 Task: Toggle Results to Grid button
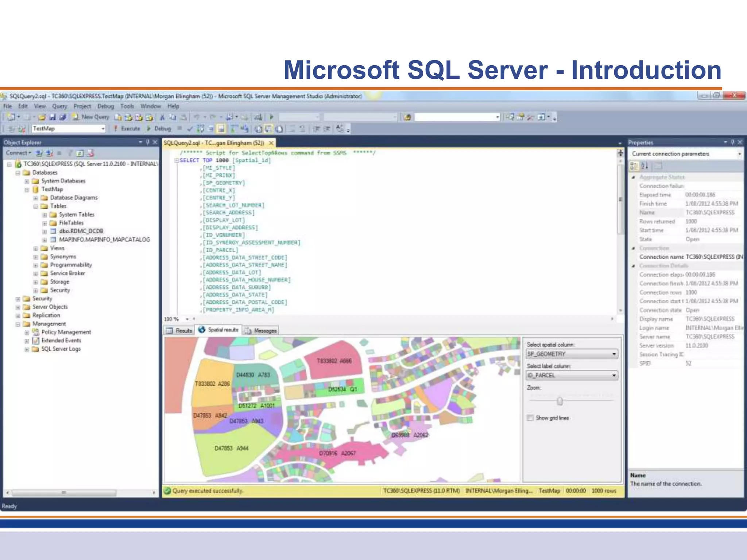coord(268,129)
